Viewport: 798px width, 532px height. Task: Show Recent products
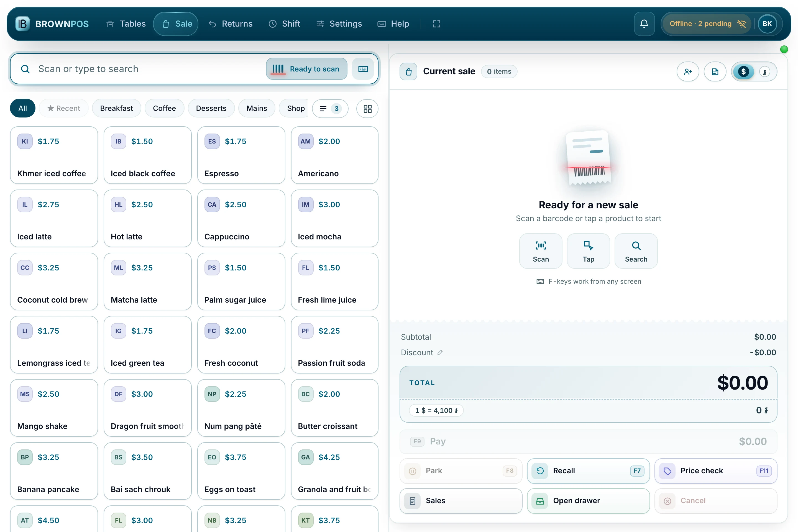(x=63, y=109)
